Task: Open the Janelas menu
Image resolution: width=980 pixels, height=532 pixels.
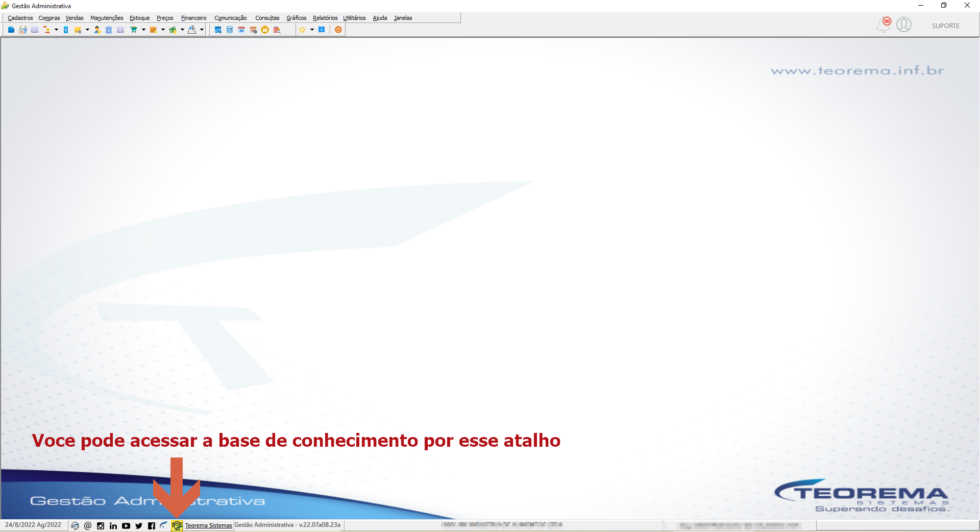Action: tap(403, 18)
